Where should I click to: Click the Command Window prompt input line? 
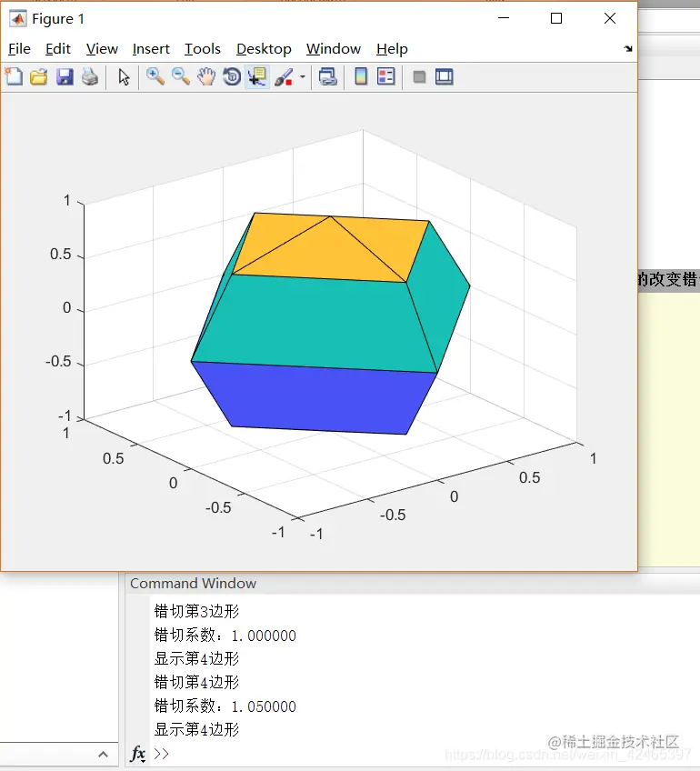(423, 754)
